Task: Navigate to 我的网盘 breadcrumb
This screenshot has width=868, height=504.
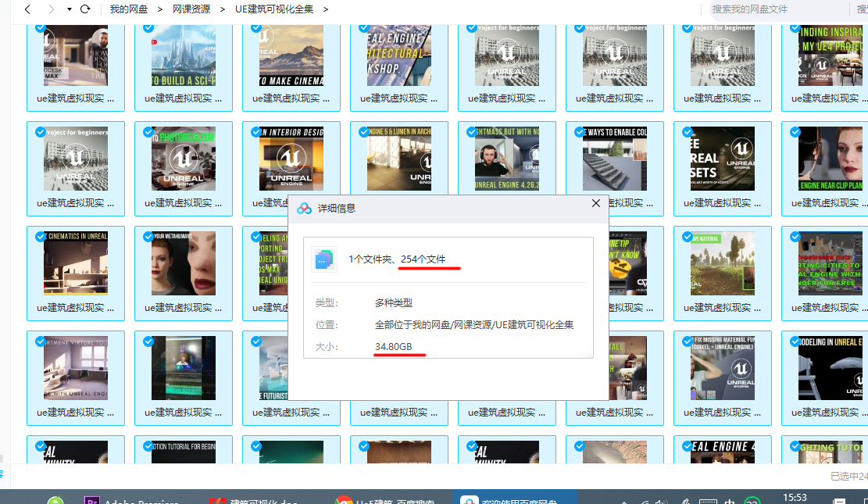Action: [x=128, y=9]
